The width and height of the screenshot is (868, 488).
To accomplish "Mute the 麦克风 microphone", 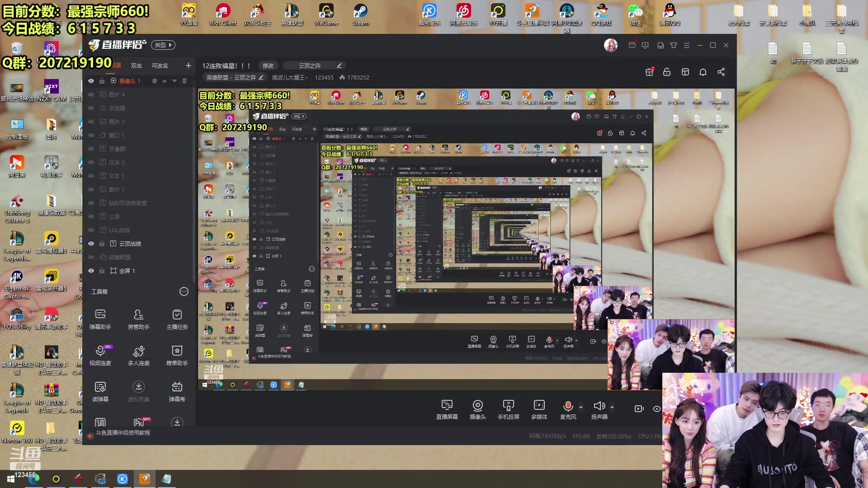I will 568,409.
